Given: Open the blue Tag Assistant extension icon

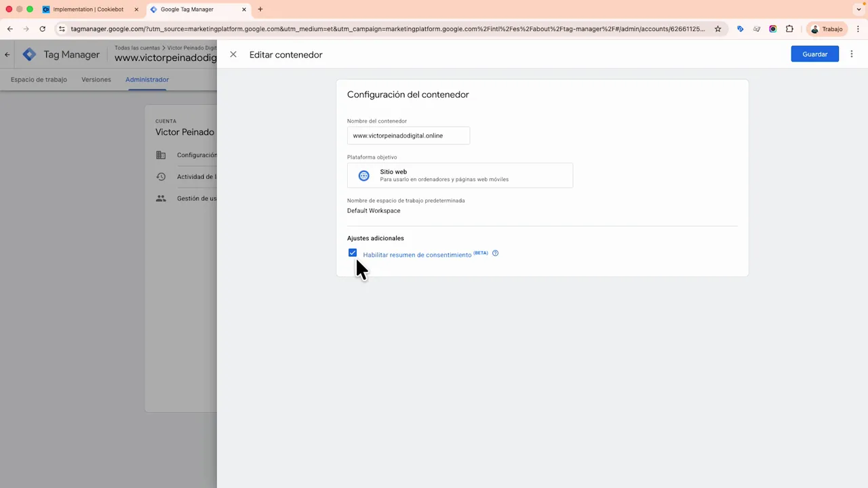Looking at the screenshot, I should click(740, 29).
